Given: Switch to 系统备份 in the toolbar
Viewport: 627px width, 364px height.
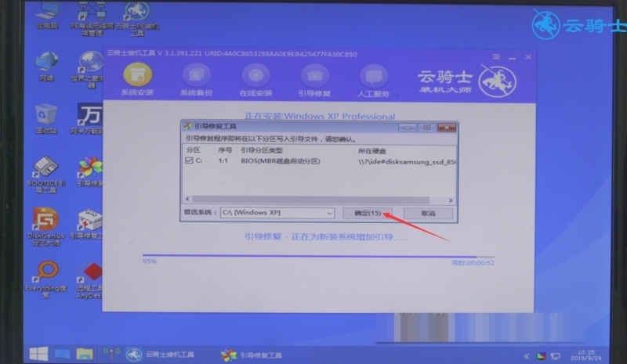Looking at the screenshot, I should [197, 80].
